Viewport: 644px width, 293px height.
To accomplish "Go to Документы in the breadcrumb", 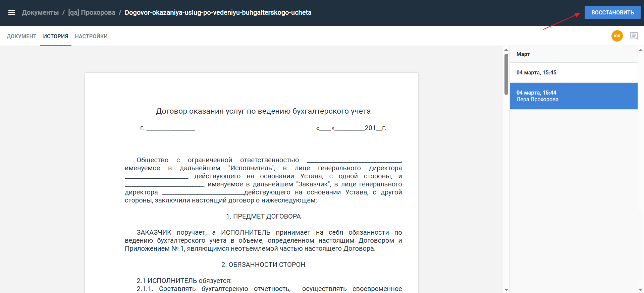I will [40, 12].
